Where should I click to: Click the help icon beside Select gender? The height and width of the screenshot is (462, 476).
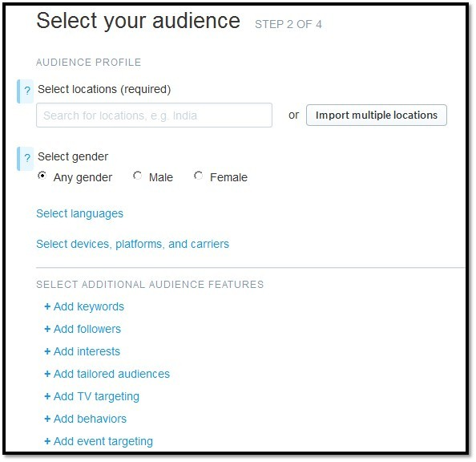[x=26, y=158]
